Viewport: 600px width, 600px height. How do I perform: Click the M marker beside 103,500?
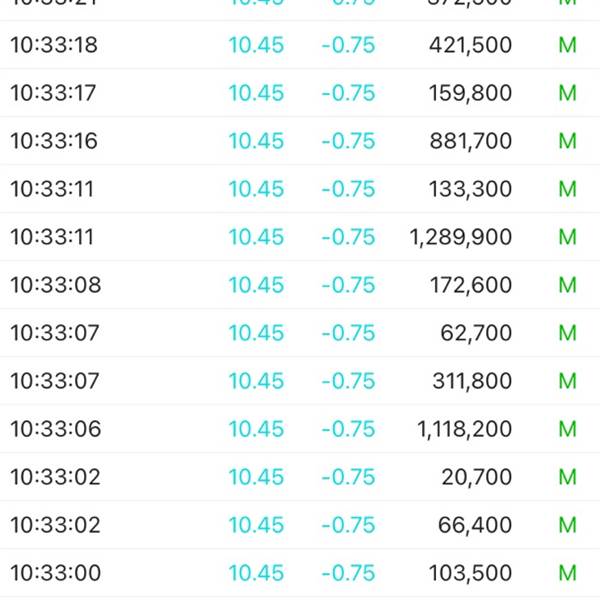[x=567, y=573]
